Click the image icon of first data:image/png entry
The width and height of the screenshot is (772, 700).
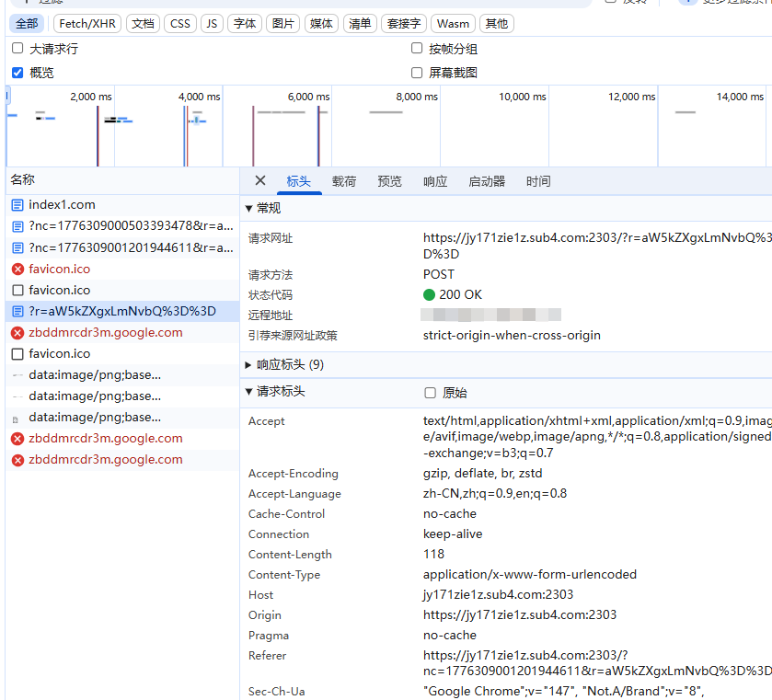[17, 375]
